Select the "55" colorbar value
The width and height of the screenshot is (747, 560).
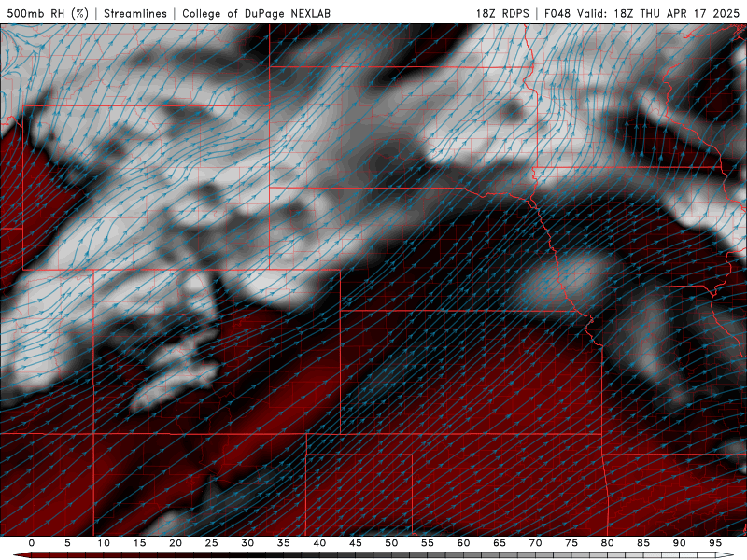pos(428,543)
